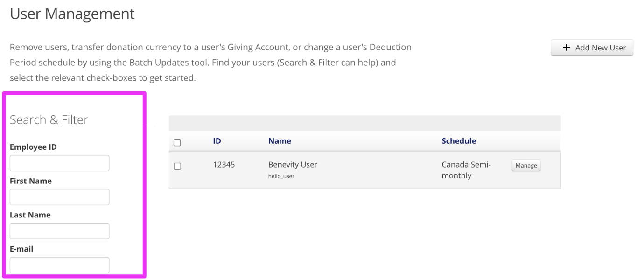
Task: Click the User Management page title
Action: pyautogui.click(x=72, y=14)
